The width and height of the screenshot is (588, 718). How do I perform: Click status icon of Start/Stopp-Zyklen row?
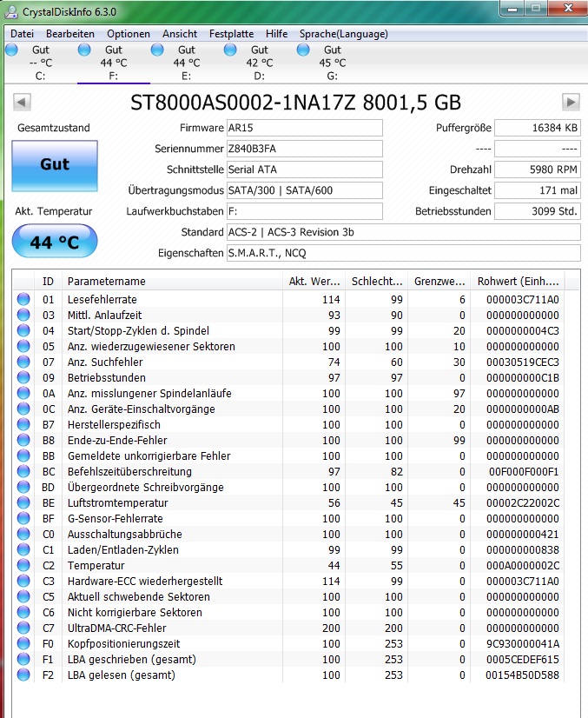(23, 330)
